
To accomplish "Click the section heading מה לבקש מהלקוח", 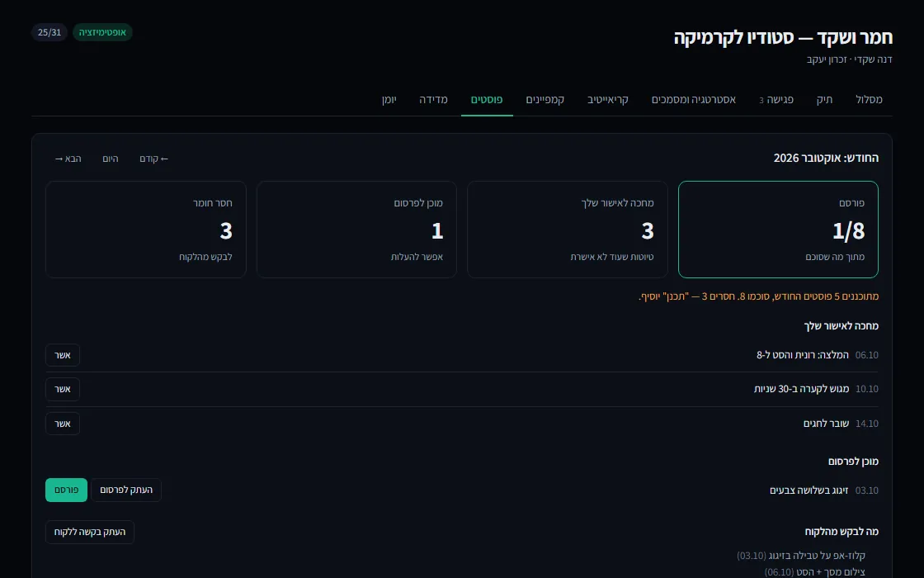I will click(841, 532).
